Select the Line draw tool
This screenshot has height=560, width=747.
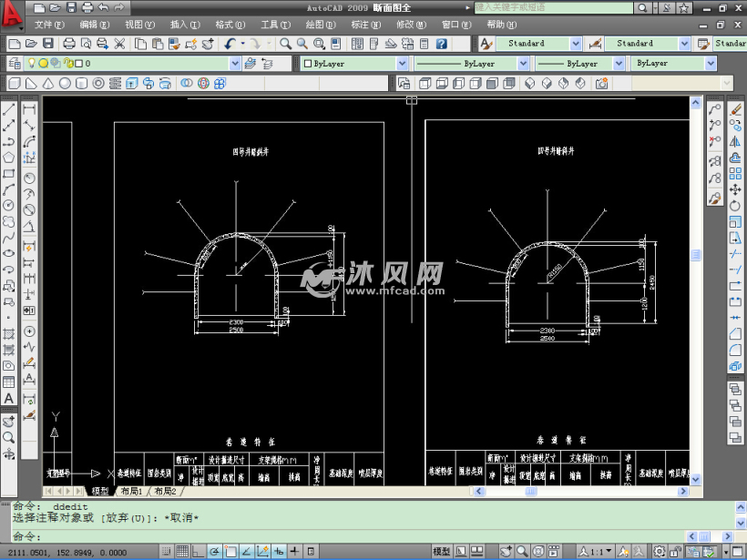pyautogui.click(x=8, y=109)
